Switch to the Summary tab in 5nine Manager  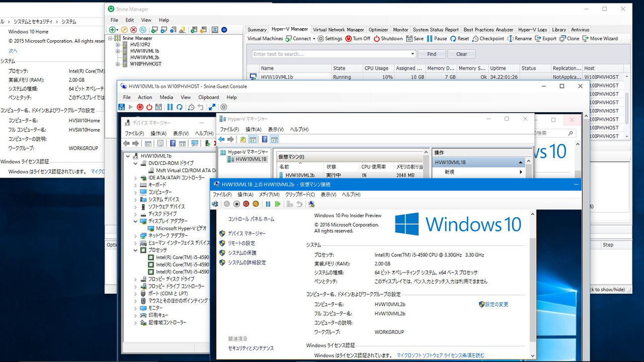pos(257,30)
